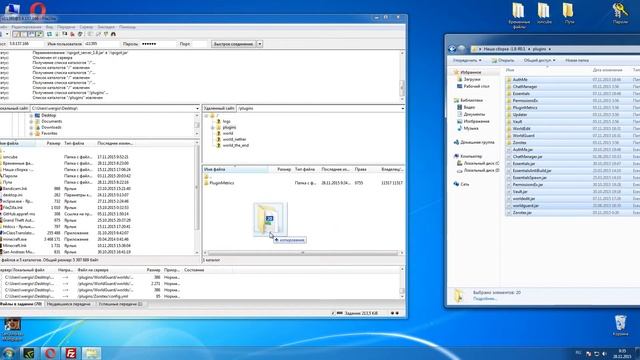Image resolution: width=640 pixels, height=360 pixels.
Task: Open the View menu in FileZilla
Action: [x=49, y=27]
